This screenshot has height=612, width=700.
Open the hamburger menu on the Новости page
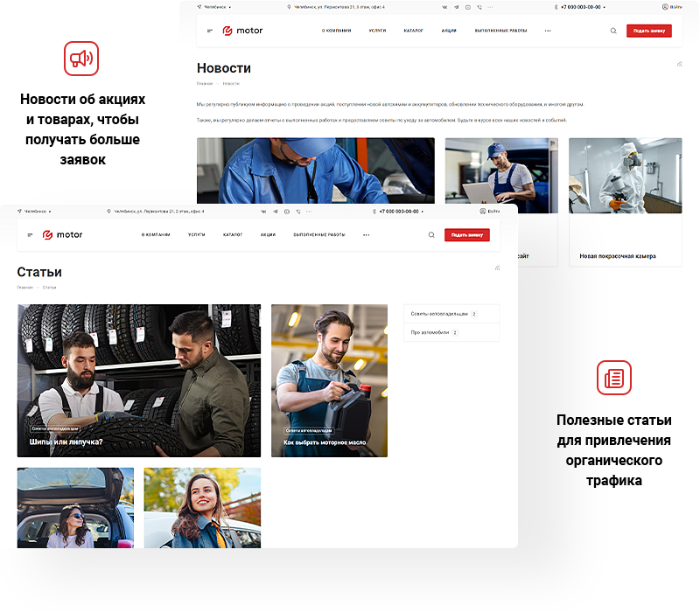[210, 31]
